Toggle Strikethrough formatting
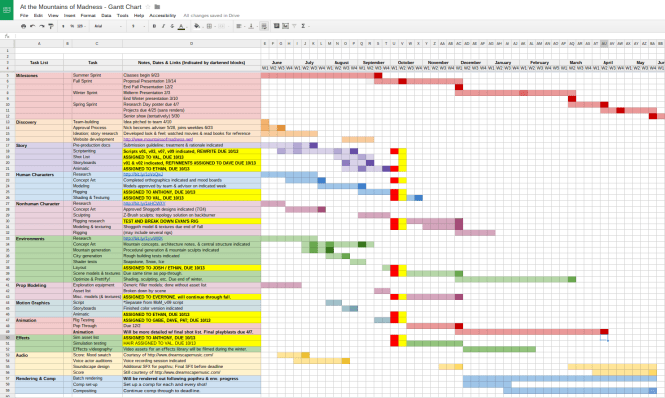 (x=172, y=26)
